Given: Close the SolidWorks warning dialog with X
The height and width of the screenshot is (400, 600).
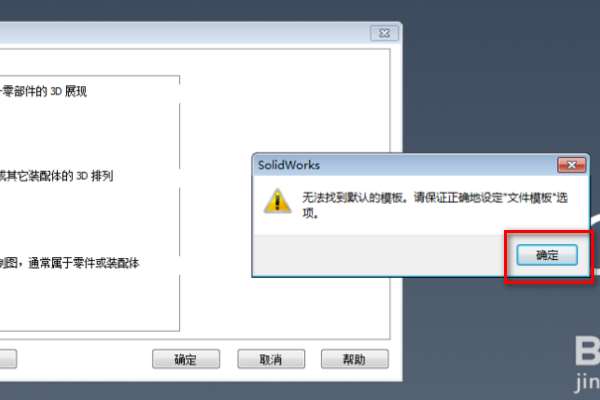Looking at the screenshot, I should 571,165.
